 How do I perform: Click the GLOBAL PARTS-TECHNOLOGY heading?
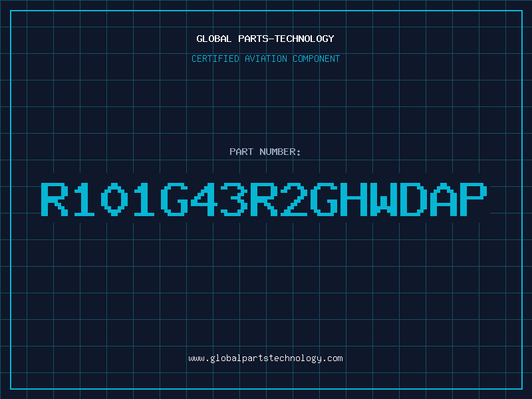tap(265, 39)
